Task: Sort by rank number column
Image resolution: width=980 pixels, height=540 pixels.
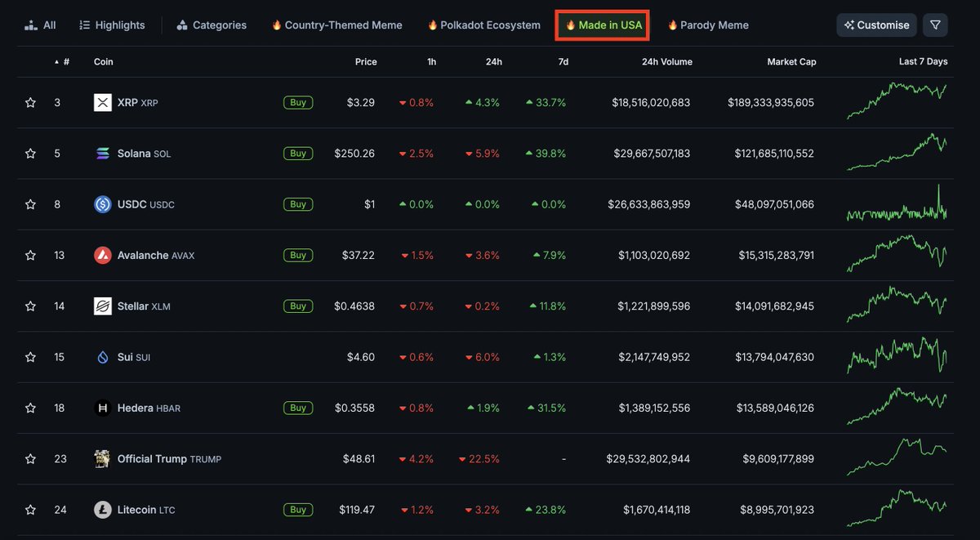Action: [62, 62]
